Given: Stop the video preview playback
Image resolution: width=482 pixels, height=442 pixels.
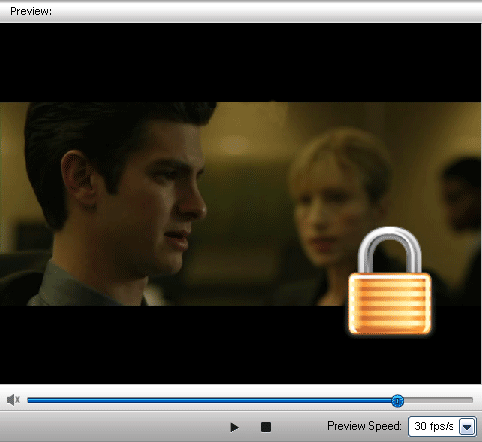Looking at the screenshot, I should point(266,427).
